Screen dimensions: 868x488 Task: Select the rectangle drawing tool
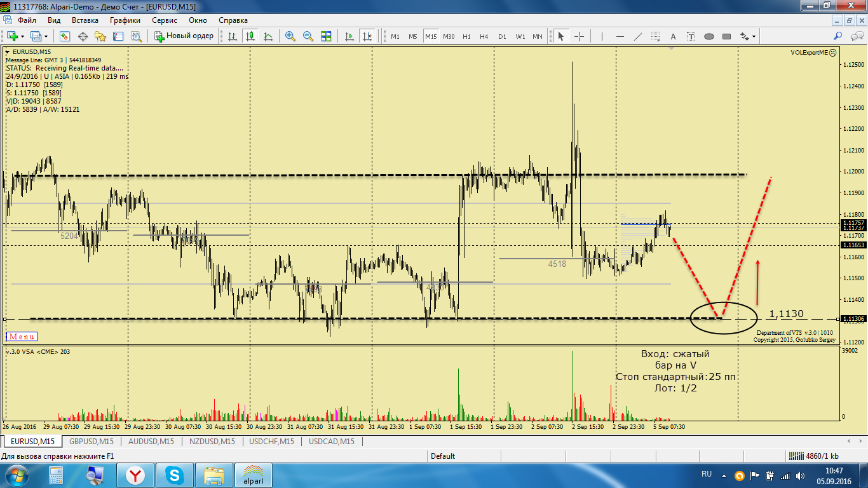click(x=726, y=36)
